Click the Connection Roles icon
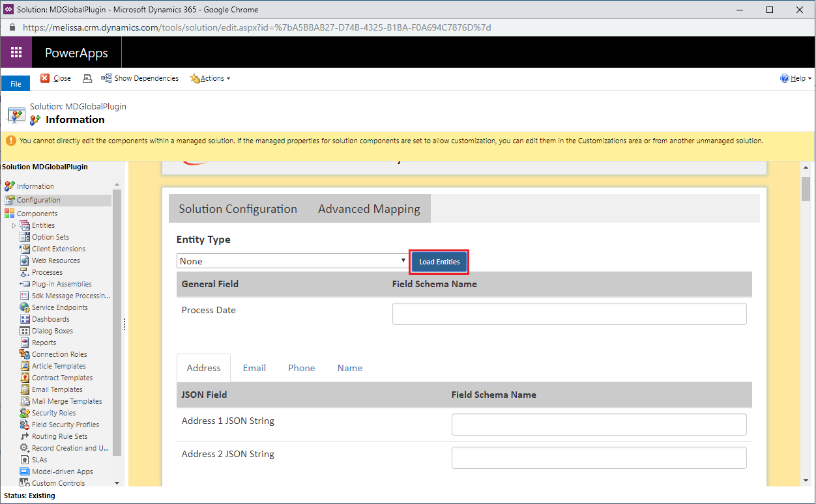The width and height of the screenshot is (816, 504). [x=25, y=354]
